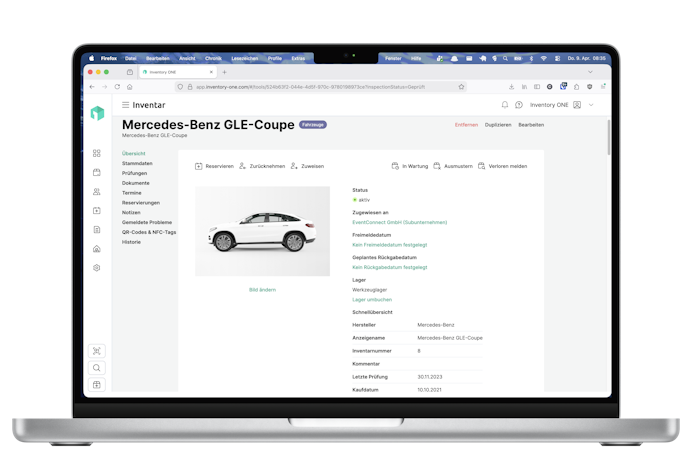Reload the page in Firefox
The height and width of the screenshot is (450, 692).
point(117,87)
